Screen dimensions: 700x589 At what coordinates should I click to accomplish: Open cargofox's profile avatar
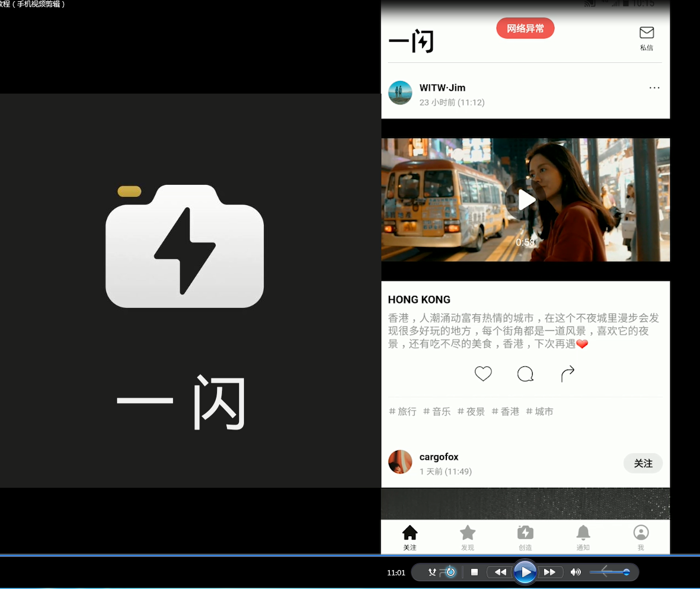[400, 462]
